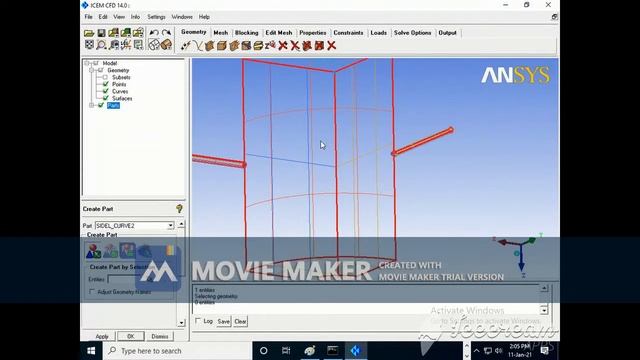Switch to the Properties tab
Viewport: 640px width, 360px height.
tap(313, 33)
